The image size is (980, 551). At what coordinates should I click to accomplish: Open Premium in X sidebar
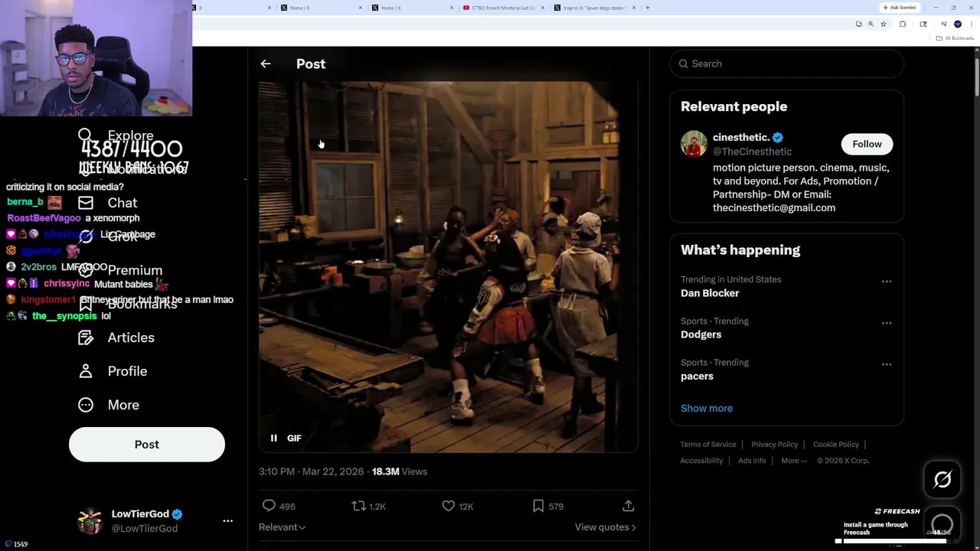(x=135, y=270)
